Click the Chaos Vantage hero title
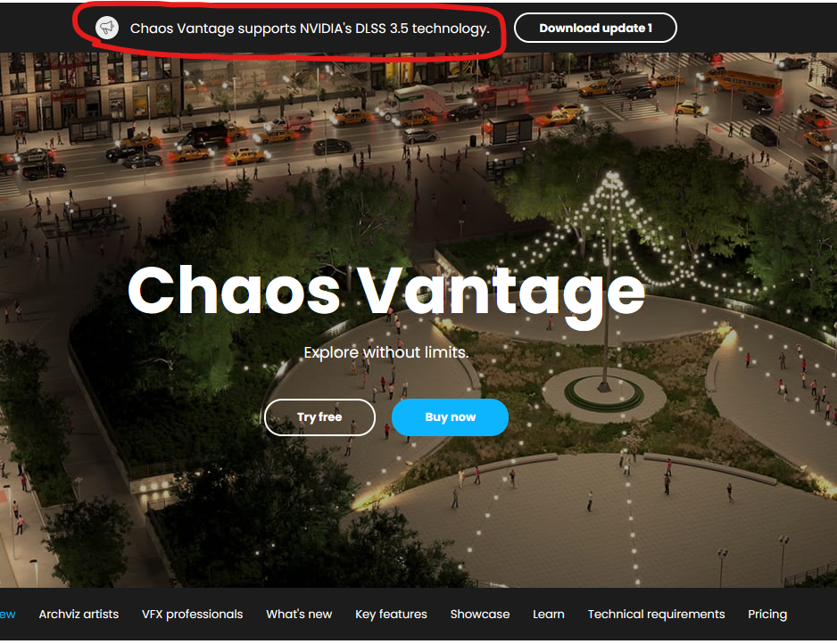 [x=386, y=292]
